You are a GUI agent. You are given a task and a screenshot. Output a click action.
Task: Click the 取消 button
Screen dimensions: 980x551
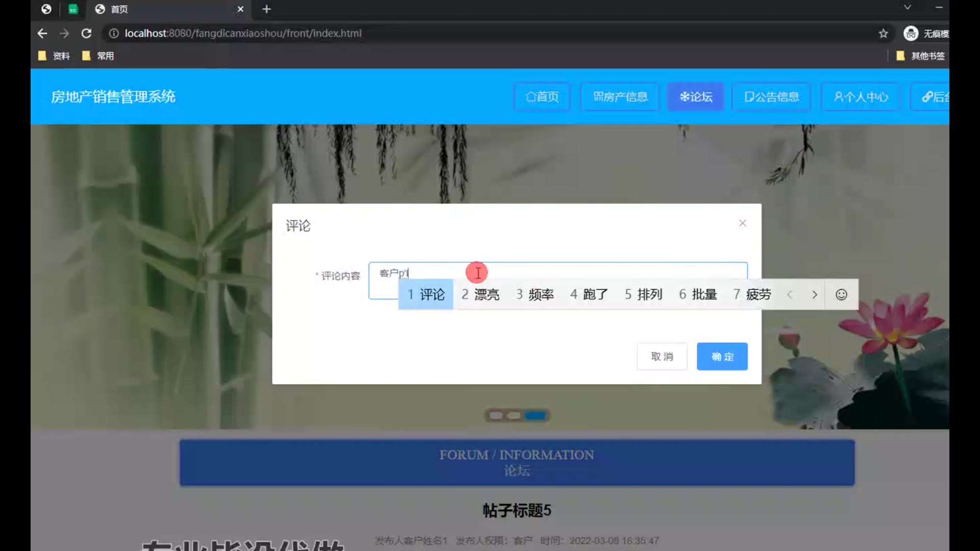pyautogui.click(x=661, y=357)
